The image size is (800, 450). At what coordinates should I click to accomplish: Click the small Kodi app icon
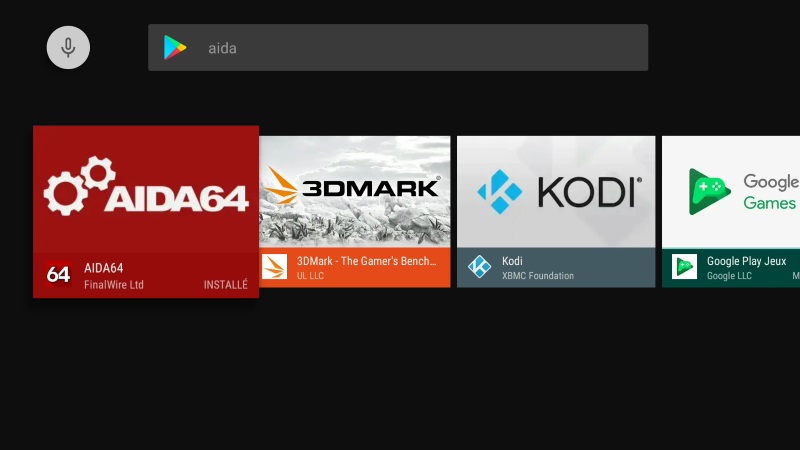point(480,267)
